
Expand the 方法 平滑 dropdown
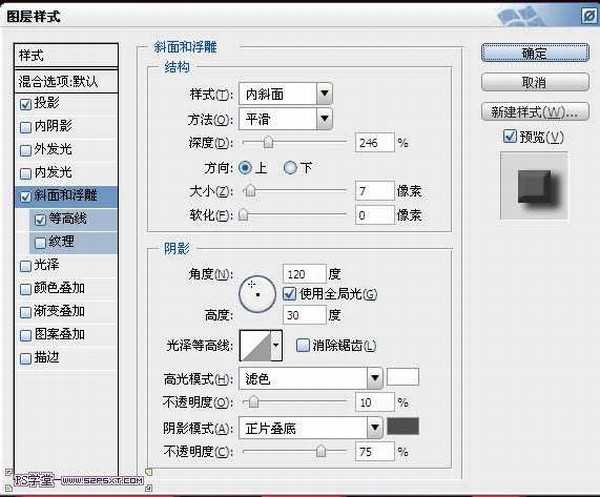(x=288, y=119)
